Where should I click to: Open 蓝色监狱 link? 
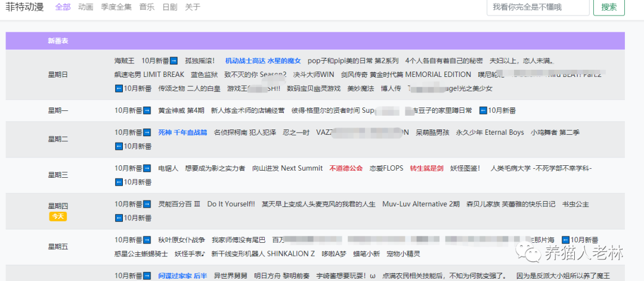(204, 75)
